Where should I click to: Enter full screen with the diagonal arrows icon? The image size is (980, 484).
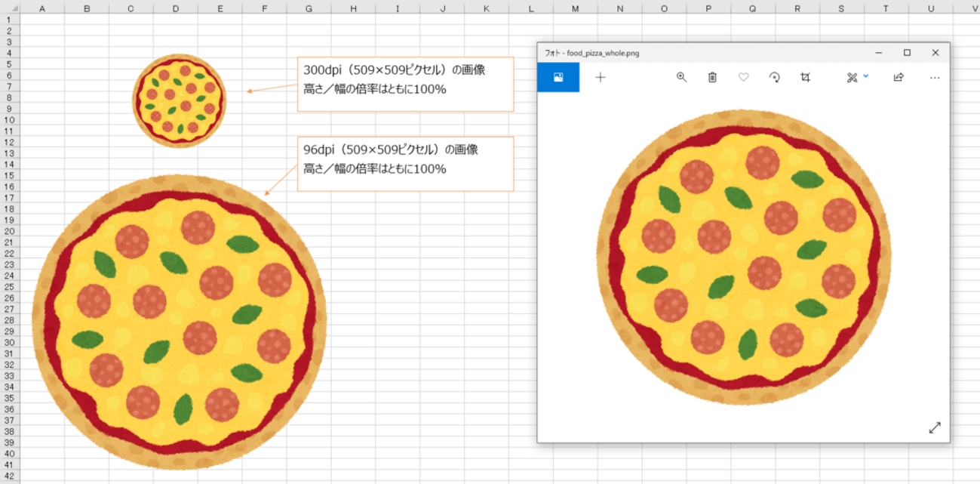(935, 427)
